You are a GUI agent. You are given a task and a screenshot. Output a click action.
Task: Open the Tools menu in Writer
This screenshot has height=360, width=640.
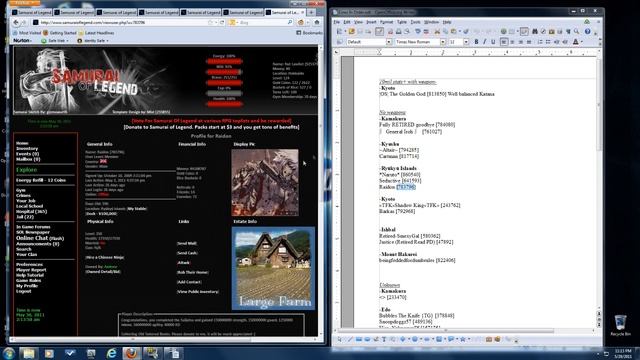coord(416,22)
